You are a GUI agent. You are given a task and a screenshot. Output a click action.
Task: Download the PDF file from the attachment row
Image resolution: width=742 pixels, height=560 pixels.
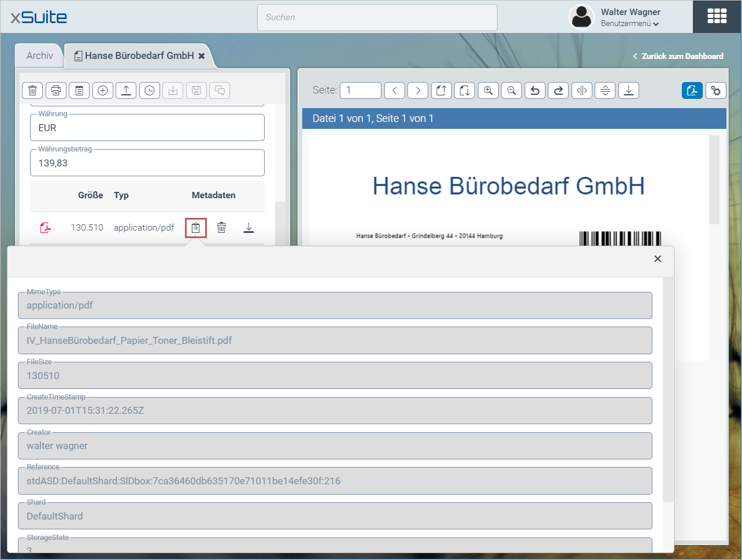(x=248, y=228)
